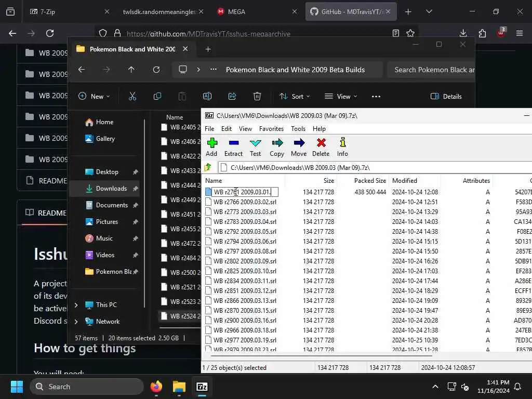Image resolution: width=532 pixels, height=399 pixels.
Task: Open the 7-Zip View menu
Action: [x=245, y=129]
